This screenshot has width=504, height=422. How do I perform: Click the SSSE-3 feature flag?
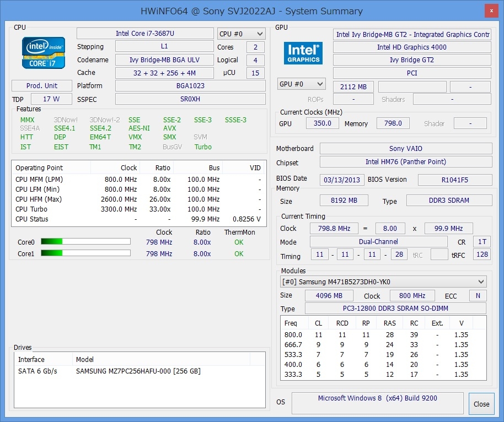click(235, 120)
